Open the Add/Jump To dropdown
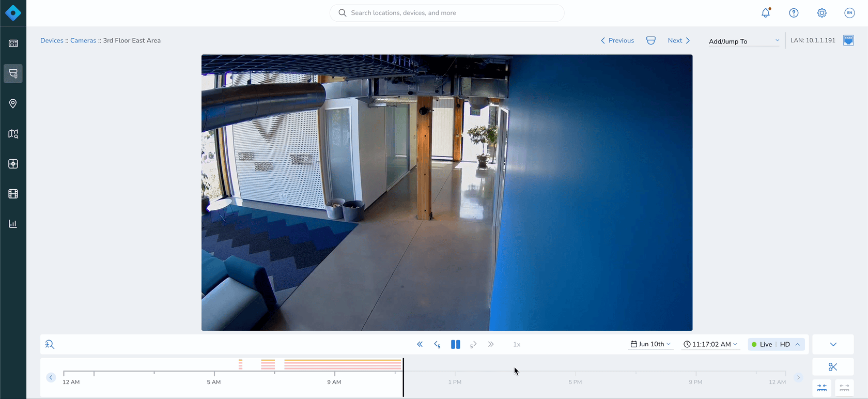The image size is (868, 399). coord(744,41)
